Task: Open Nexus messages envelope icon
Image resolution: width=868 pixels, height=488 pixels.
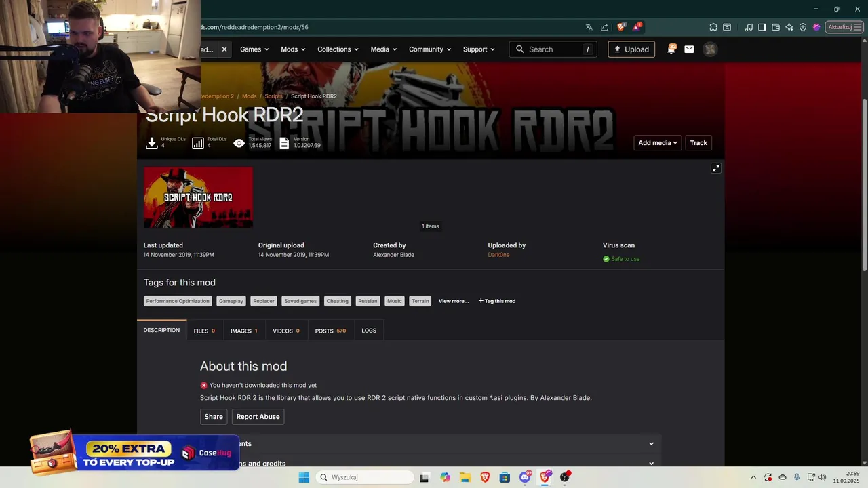Action: point(689,49)
